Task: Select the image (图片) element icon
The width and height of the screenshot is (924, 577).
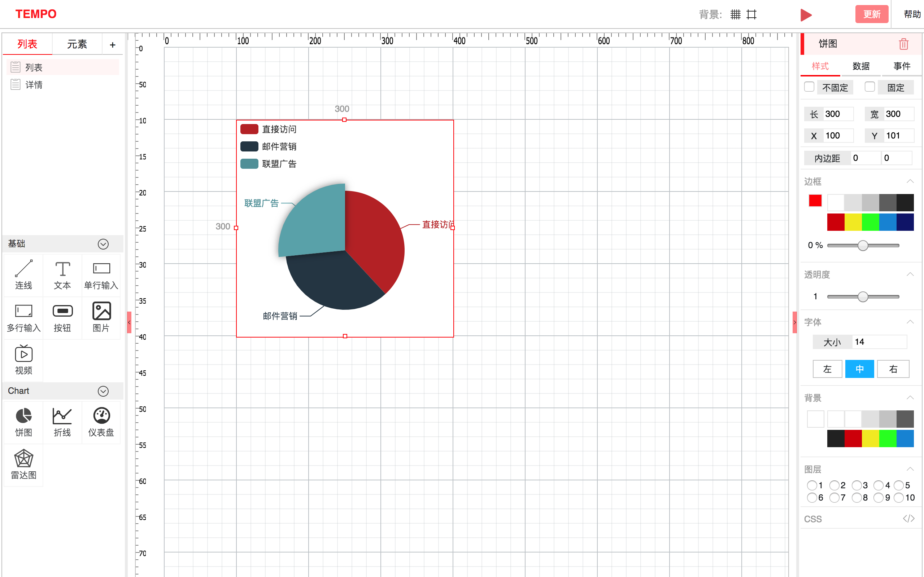Action: click(101, 311)
